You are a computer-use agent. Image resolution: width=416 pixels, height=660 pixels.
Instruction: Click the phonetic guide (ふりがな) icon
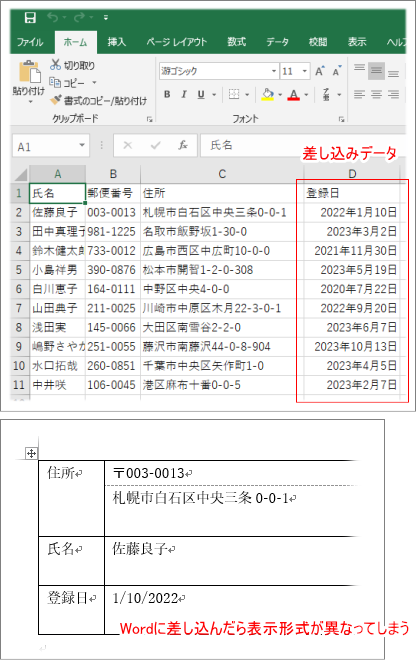click(x=326, y=94)
